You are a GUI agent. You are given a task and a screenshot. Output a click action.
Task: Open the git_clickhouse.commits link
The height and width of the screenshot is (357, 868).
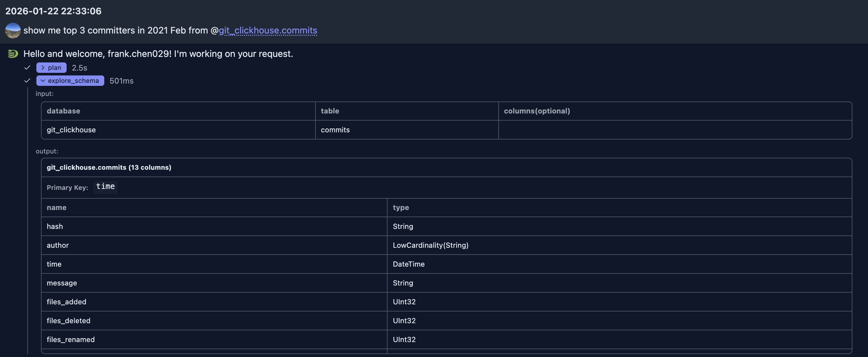(x=268, y=30)
